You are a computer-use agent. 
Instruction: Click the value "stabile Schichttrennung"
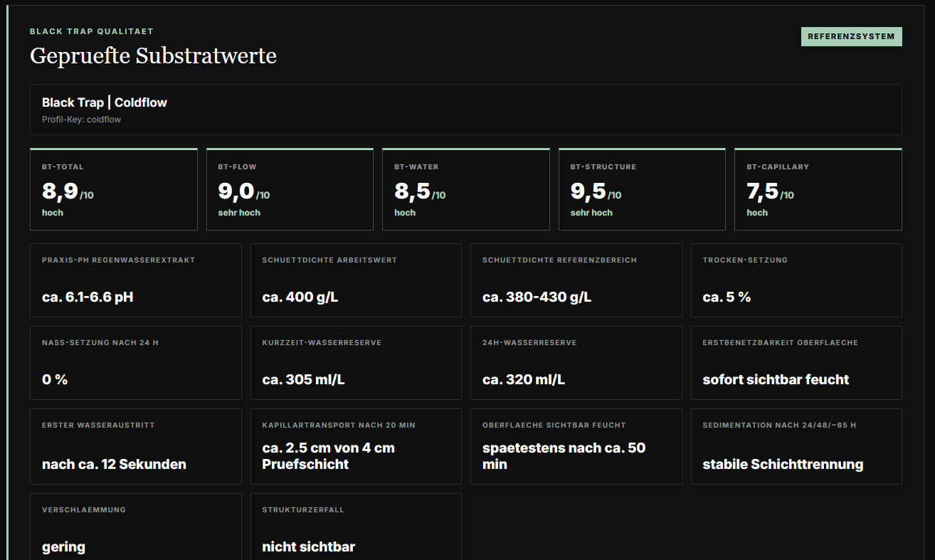[783, 464]
